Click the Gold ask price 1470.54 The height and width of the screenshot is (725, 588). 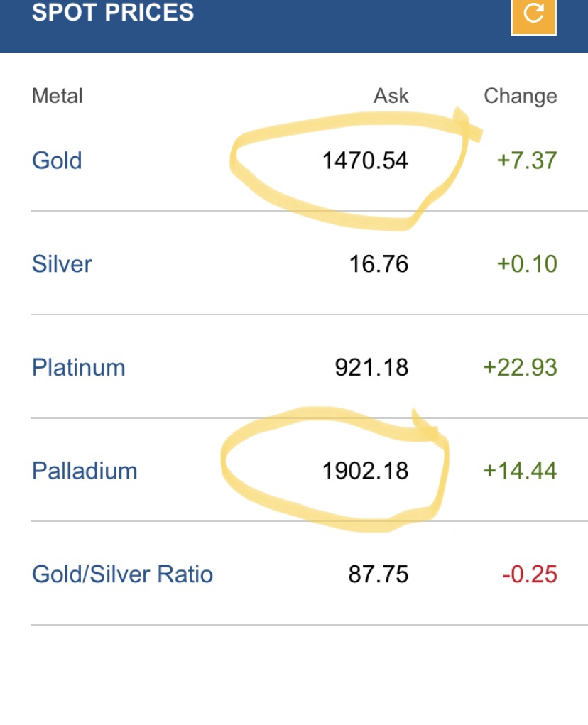coord(365,161)
